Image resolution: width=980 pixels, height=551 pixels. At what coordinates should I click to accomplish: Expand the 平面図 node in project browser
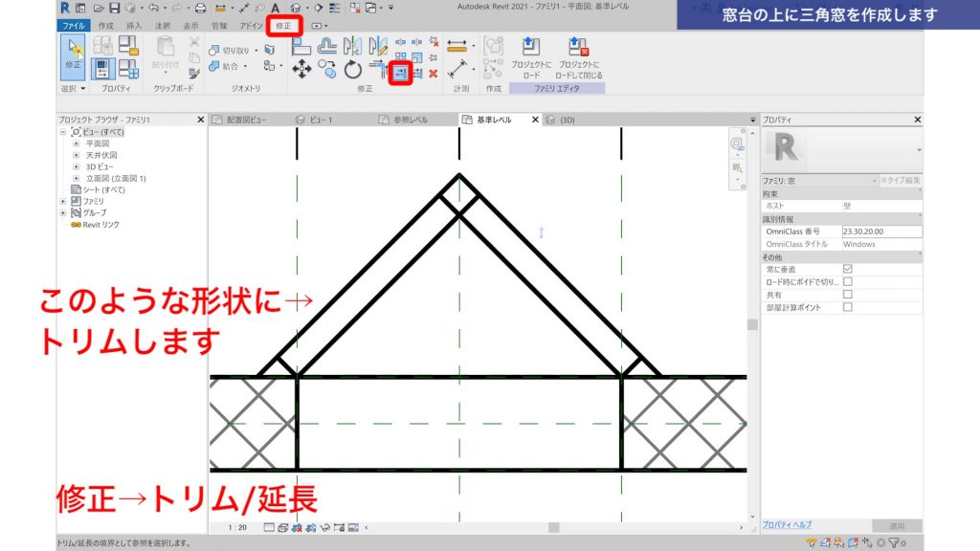click(x=76, y=143)
